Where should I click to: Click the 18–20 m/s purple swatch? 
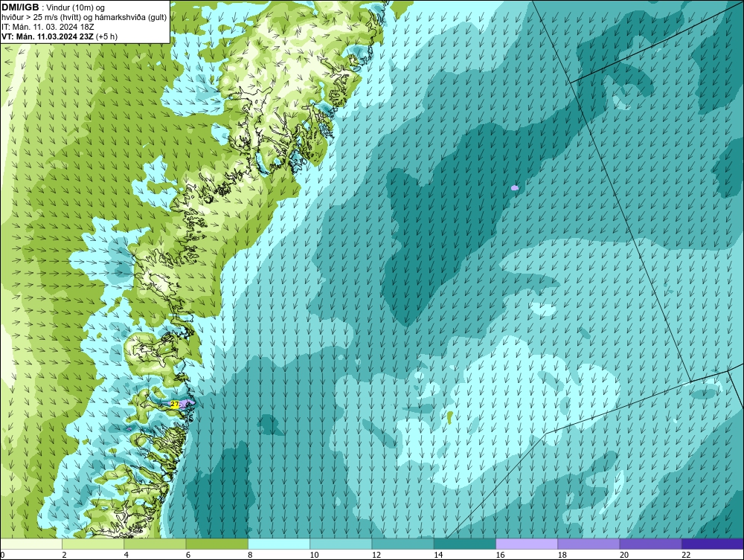[x=589, y=544]
